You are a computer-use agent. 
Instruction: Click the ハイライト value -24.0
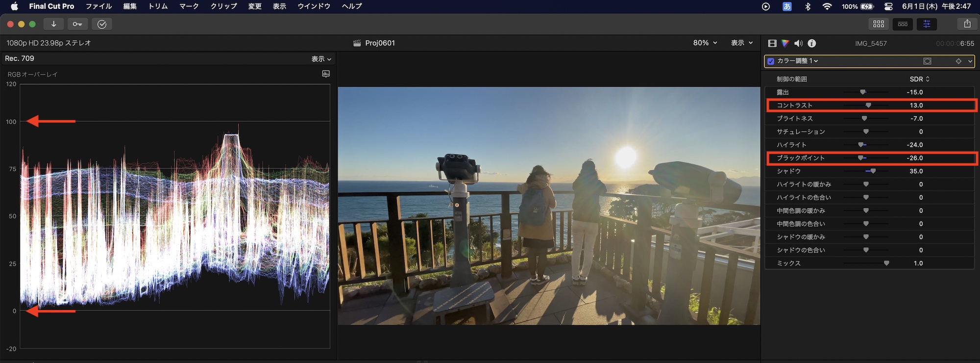[x=914, y=145]
